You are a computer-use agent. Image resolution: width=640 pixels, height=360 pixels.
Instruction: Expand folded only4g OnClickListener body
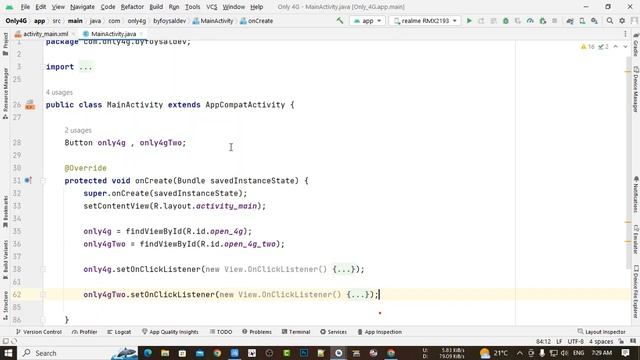pyautogui.click(x=344, y=269)
